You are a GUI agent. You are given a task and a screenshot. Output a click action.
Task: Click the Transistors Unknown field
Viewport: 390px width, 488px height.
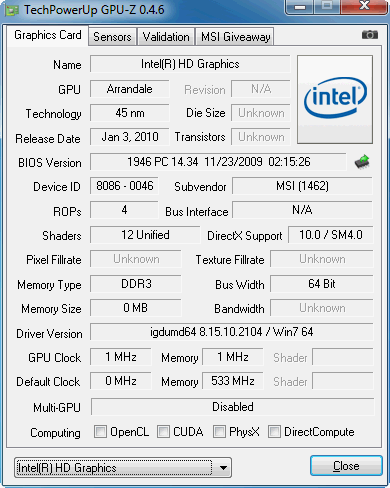261,137
